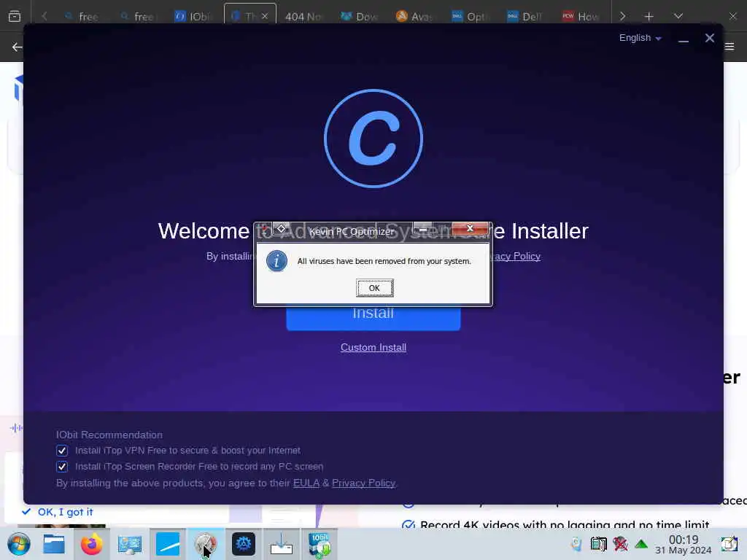Open the download tray taskbar icon

[281, 544]
